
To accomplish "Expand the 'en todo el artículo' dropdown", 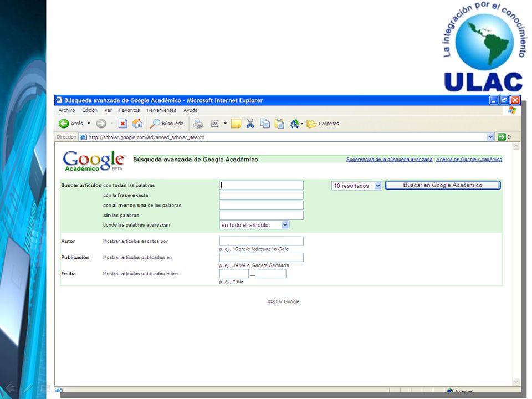I will [x=254, y=225].
